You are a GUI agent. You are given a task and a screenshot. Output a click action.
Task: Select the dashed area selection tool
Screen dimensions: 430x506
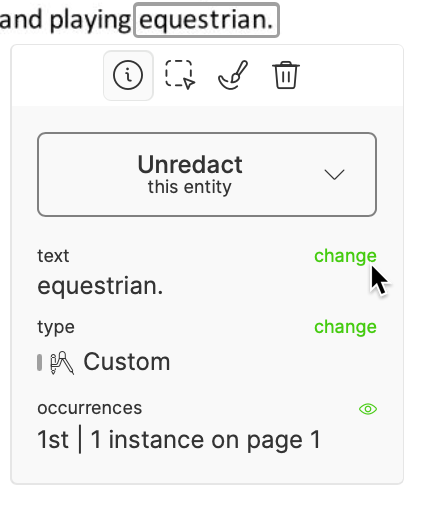click(x=180, y=75)
